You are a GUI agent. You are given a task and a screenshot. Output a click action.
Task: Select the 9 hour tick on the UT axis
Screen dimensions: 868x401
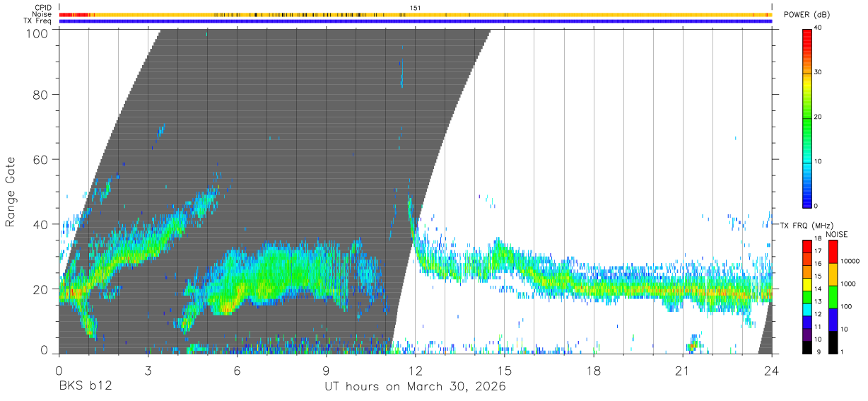coord(326,371)
